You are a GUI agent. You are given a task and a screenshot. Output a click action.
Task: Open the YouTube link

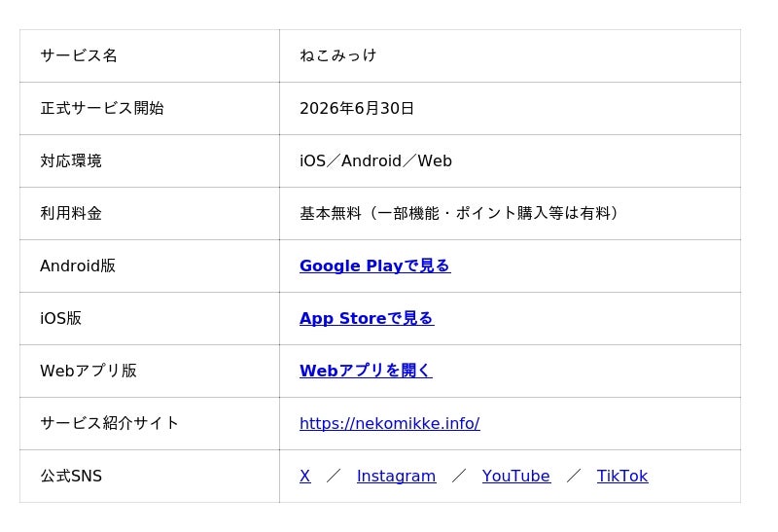[516, 476]
